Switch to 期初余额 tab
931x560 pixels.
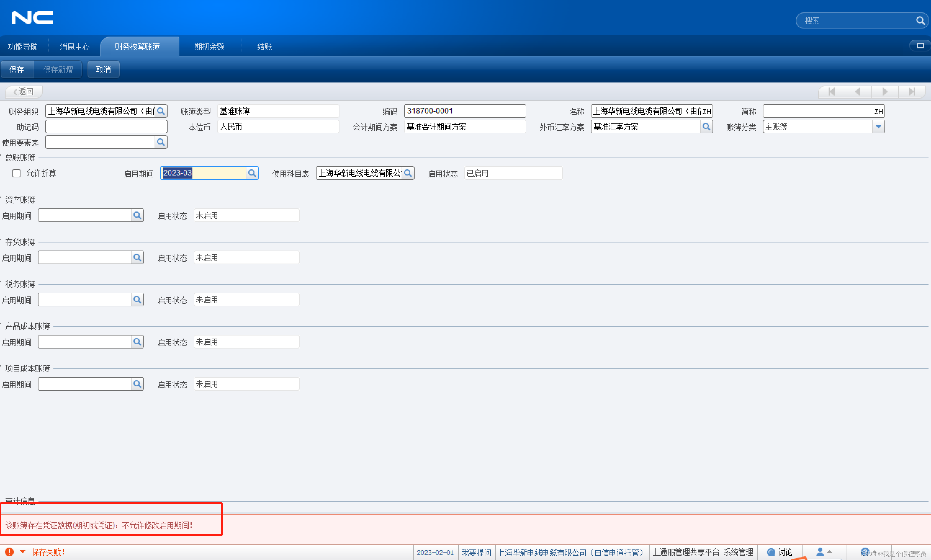(209, 47)
